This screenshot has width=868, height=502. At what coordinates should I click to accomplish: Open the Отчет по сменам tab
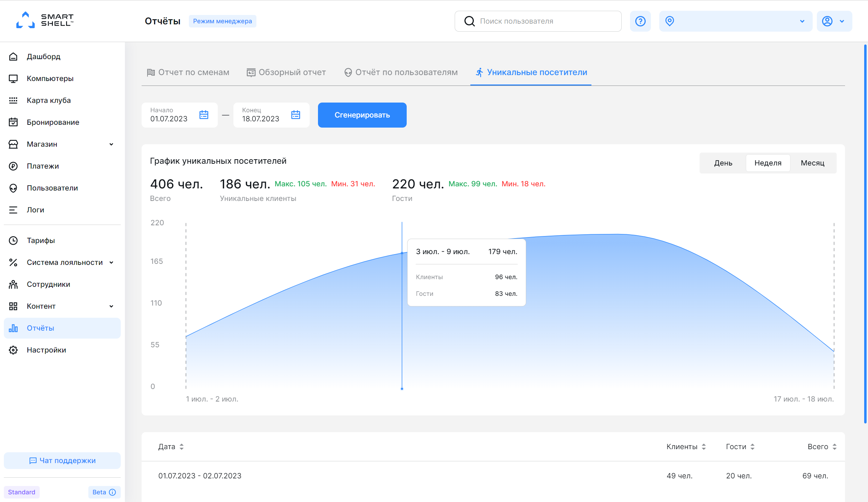pos(188,72)
